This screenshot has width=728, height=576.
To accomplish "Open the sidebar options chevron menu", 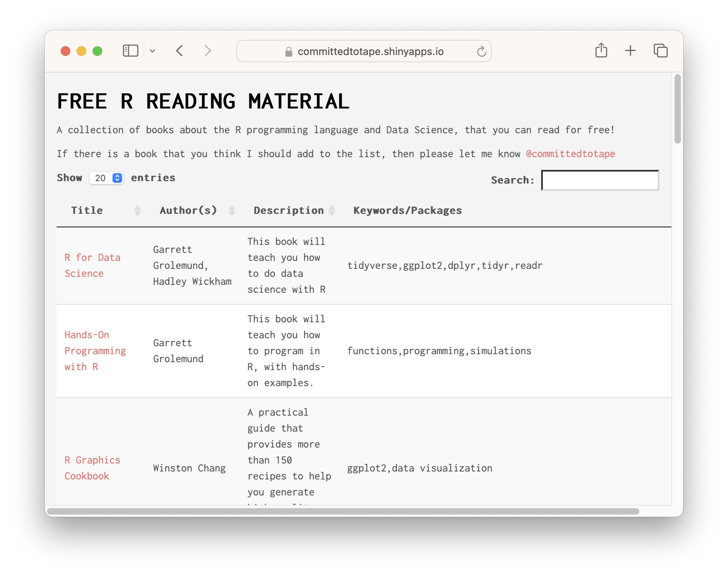I will click(x=152, y=51).
